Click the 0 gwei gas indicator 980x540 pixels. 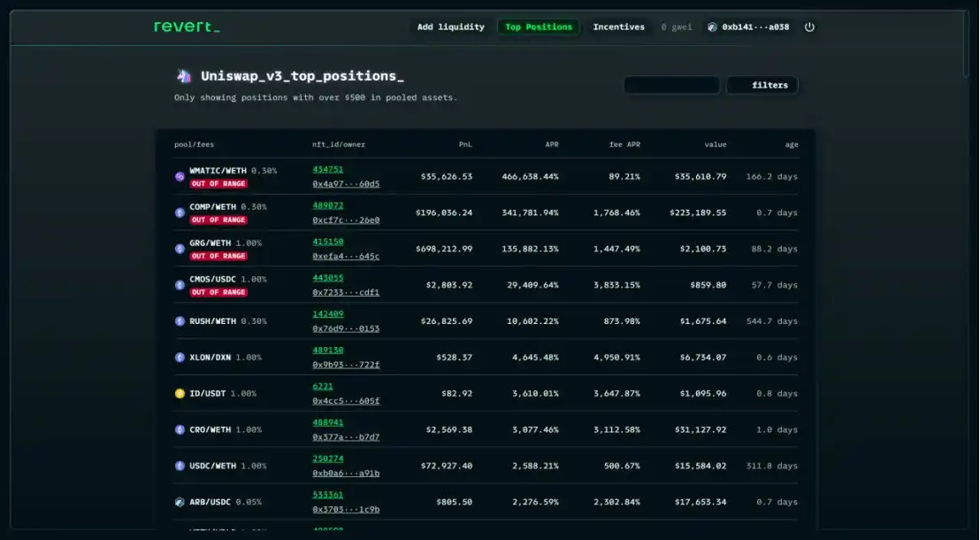coord(677,27)
